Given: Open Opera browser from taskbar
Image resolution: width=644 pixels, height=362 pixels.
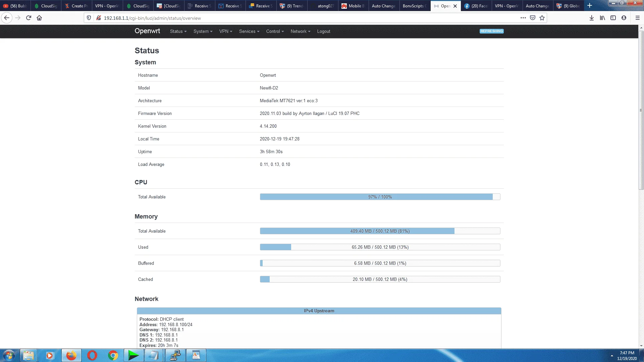Looking at the screenshot, I should [92, 355].
